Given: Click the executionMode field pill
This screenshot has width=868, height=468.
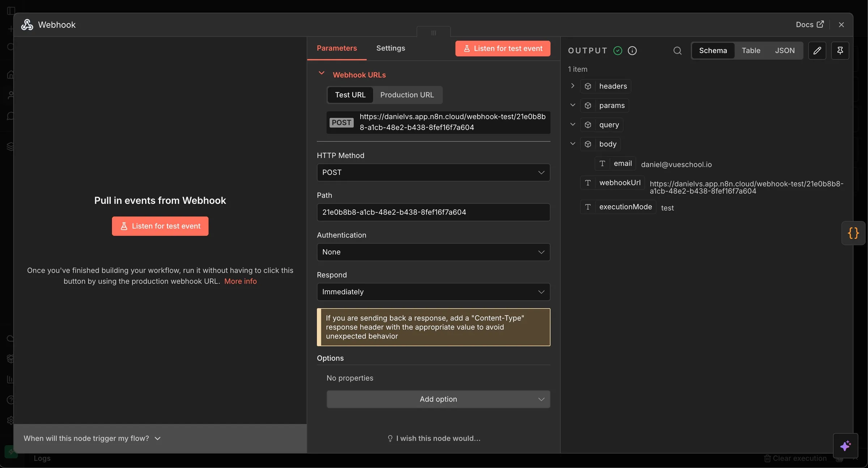Looking at the screenshot, I should [618, 207].
